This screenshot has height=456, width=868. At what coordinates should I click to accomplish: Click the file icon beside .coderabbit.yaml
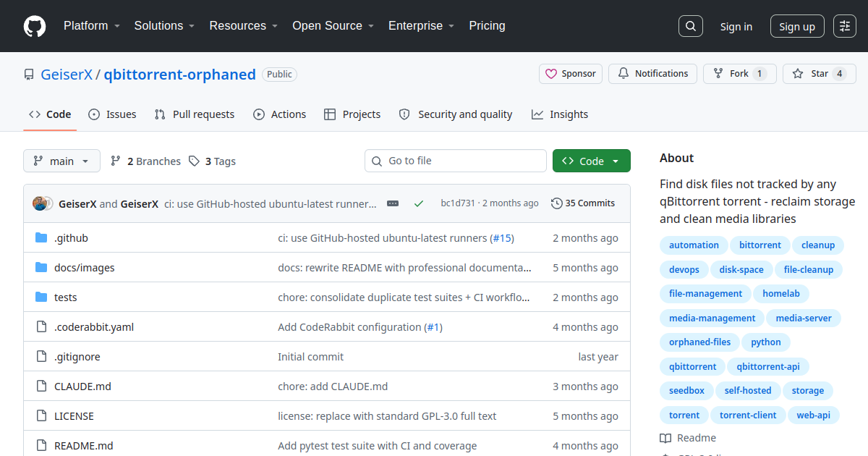(41, 327)
